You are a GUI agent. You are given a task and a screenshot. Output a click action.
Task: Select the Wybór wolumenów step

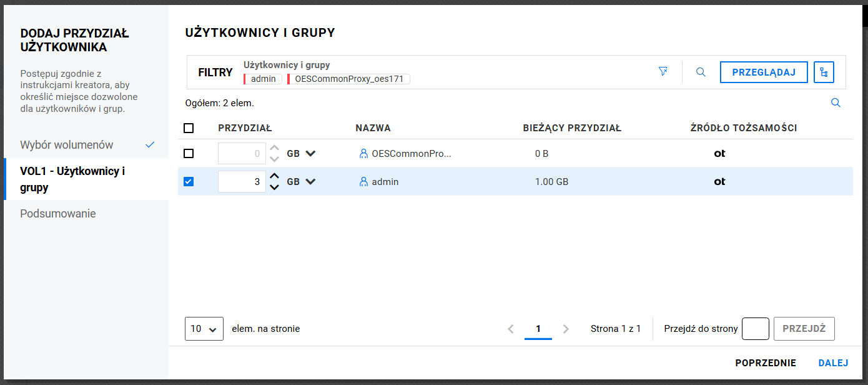click(x=67, y=145)
